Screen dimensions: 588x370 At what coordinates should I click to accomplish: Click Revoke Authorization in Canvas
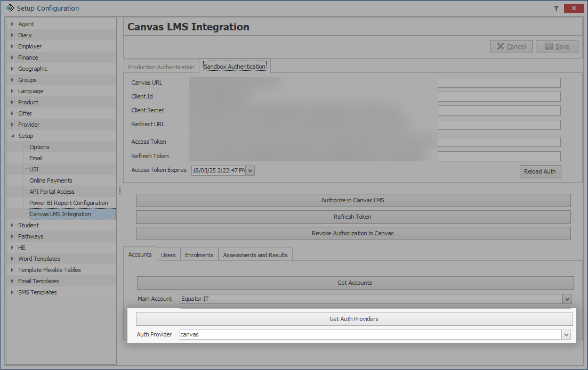click(x=353, y=233)
